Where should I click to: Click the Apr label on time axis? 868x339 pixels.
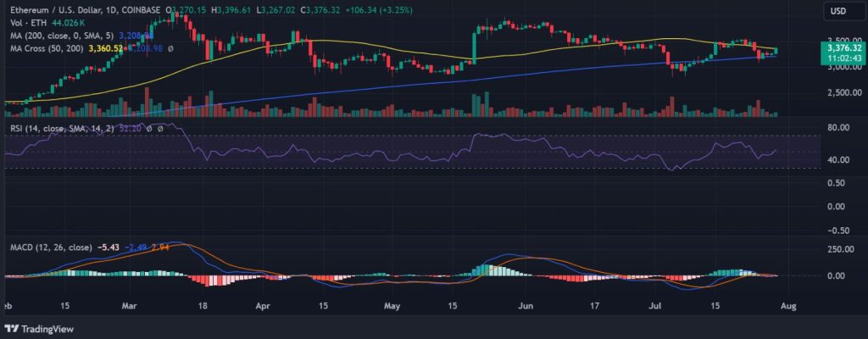(264, 306)
